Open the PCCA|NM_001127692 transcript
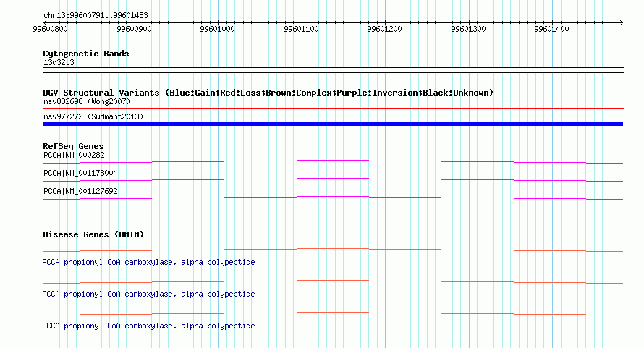 [x=80, y=192]
